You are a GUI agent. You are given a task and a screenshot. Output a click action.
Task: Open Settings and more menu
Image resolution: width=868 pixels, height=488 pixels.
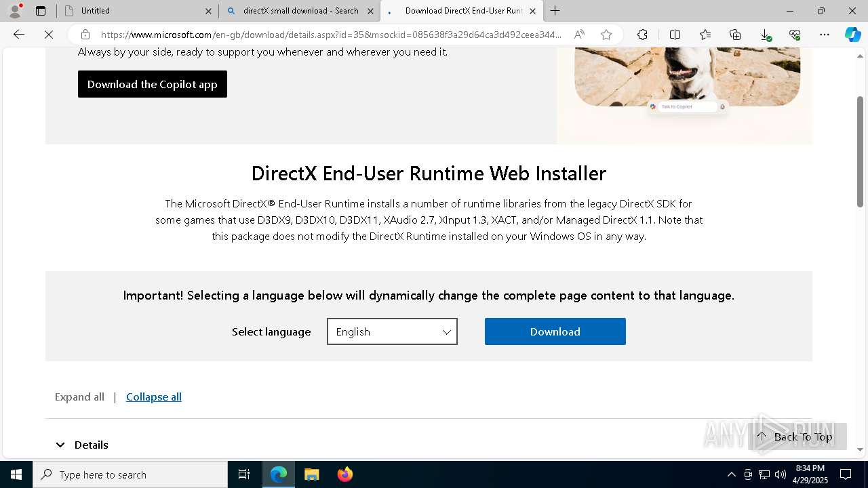[825, 35]
